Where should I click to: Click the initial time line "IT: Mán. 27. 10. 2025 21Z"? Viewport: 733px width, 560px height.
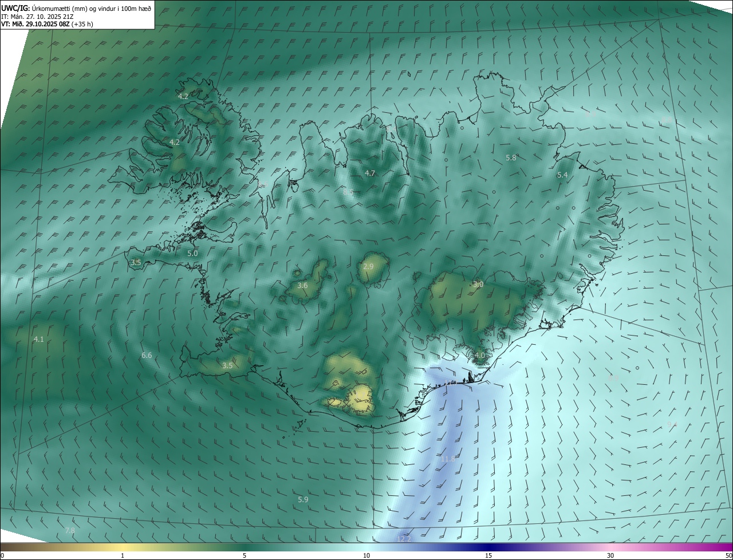tap(37, 17)
